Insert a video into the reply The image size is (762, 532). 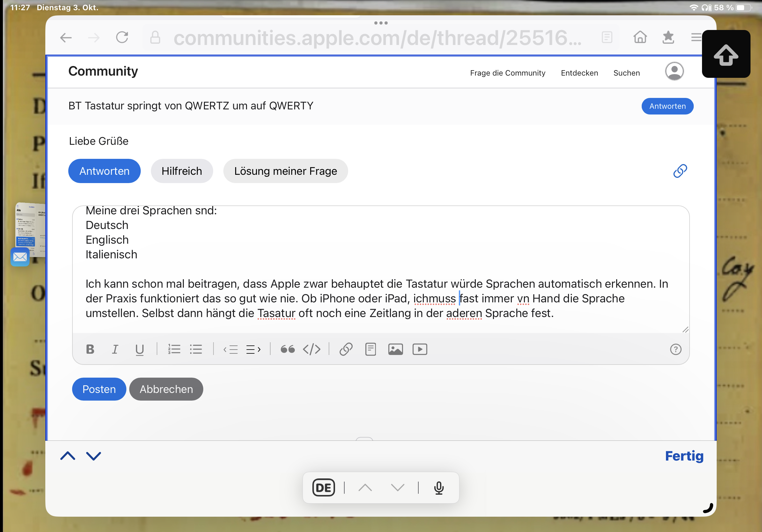(x=420, y=349)
